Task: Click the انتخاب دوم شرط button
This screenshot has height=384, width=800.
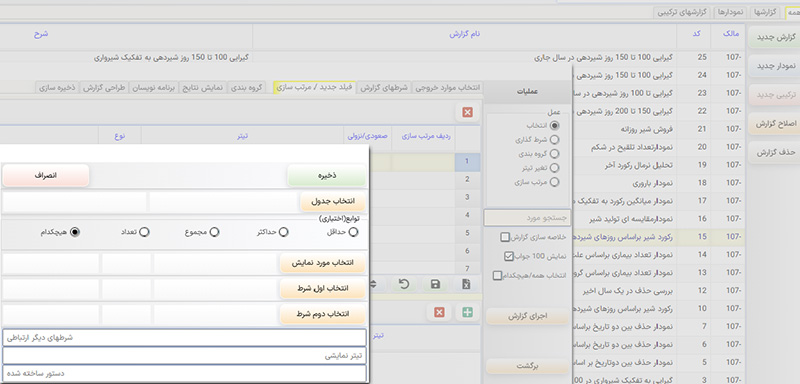Action: click(323, 313)
